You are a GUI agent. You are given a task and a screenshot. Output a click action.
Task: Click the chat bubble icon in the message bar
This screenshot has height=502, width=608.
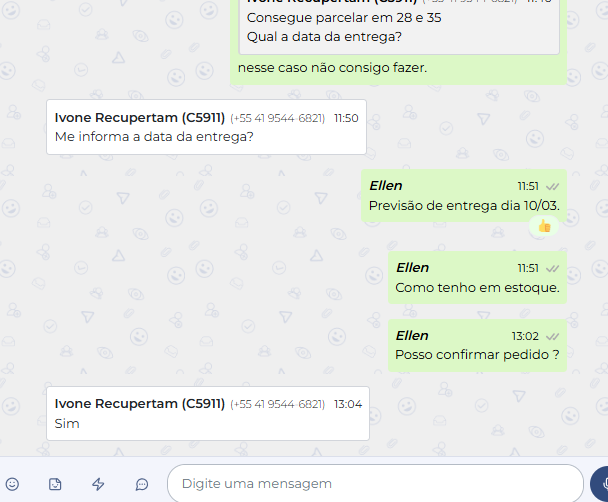[142, 484]
